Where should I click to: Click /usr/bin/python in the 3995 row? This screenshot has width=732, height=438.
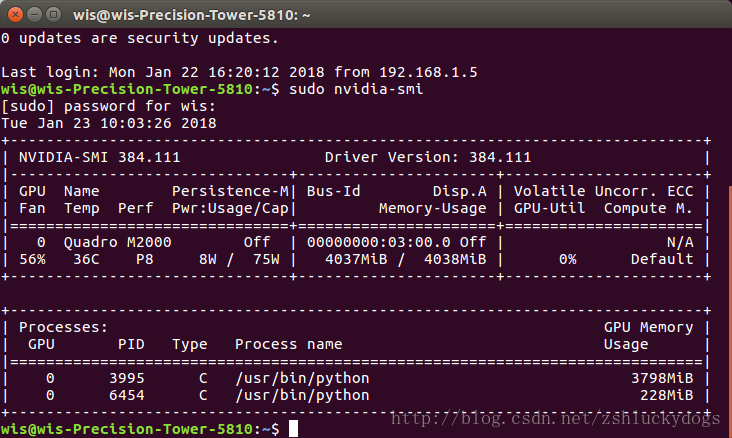(302, 378)
